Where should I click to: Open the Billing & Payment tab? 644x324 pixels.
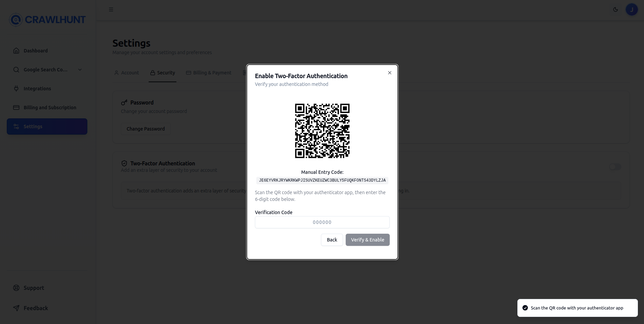(x=209, y=72)
